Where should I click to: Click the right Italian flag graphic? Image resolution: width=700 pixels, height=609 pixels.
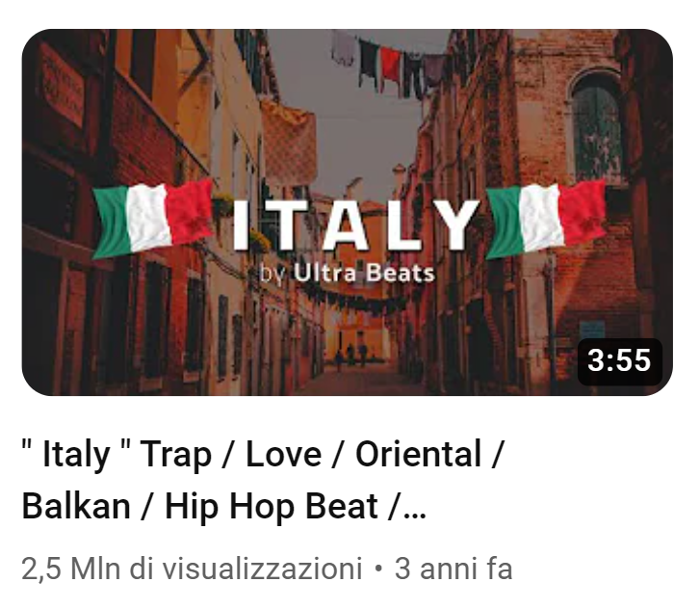(546, 220)
